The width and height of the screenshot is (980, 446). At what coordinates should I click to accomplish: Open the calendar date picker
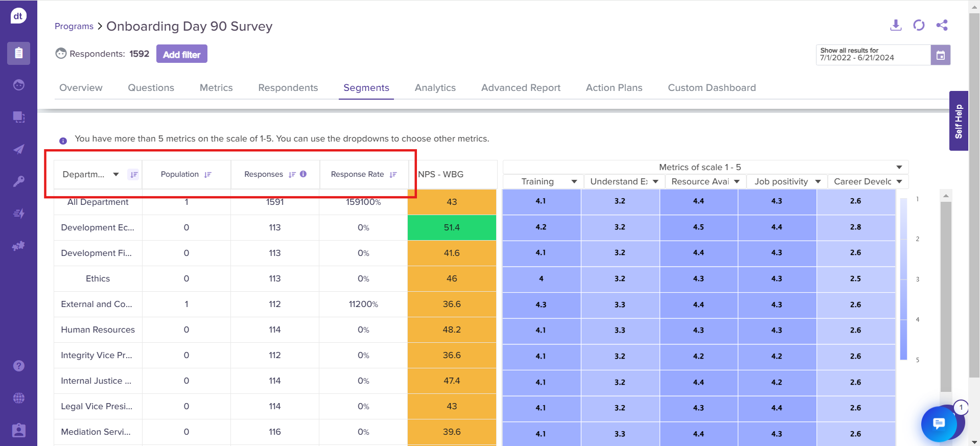click(940, 55)
